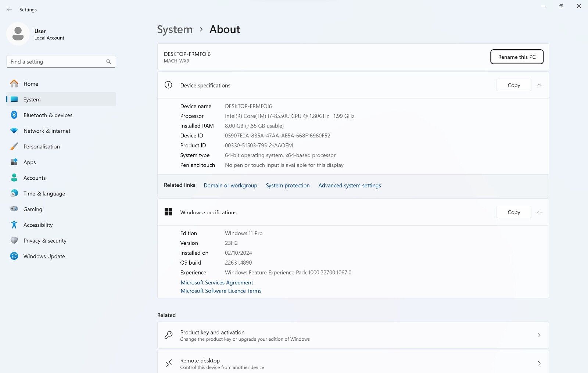Select the Product ID value 00330-51503-79512-AAOEM

pyautogui.click(x=259, y=146)
